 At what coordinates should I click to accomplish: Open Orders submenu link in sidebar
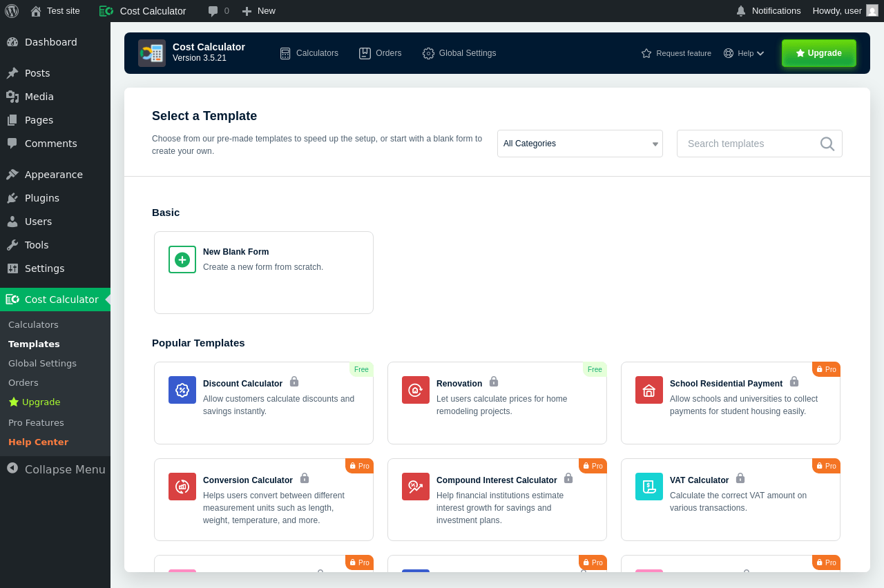(x=23, y=382)
